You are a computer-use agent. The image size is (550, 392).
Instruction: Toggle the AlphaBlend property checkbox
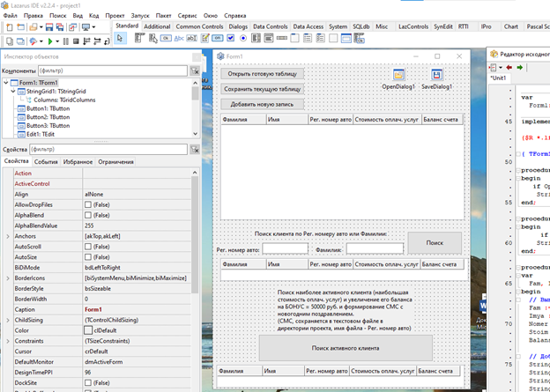click(87, 215)
